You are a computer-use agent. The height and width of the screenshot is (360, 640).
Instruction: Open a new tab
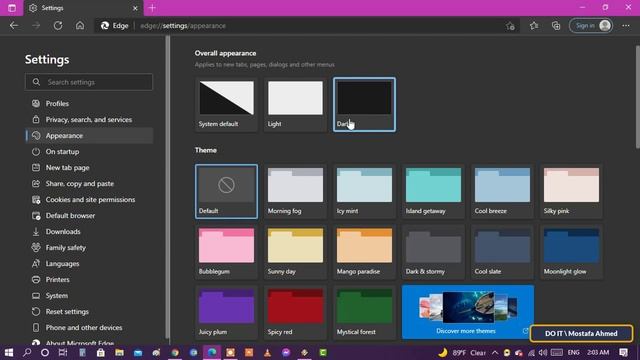(152, 8)
